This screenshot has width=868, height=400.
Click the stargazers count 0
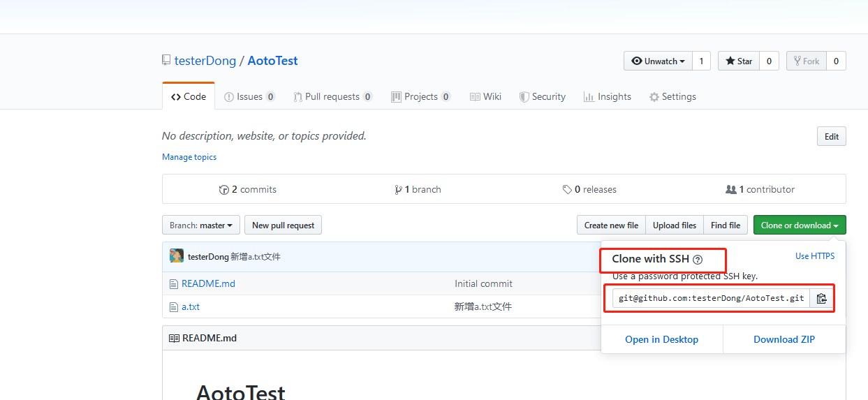(769, 61)
